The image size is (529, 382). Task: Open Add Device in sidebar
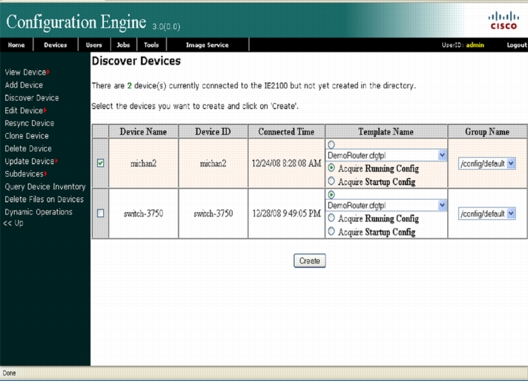[x=24, y=85]
